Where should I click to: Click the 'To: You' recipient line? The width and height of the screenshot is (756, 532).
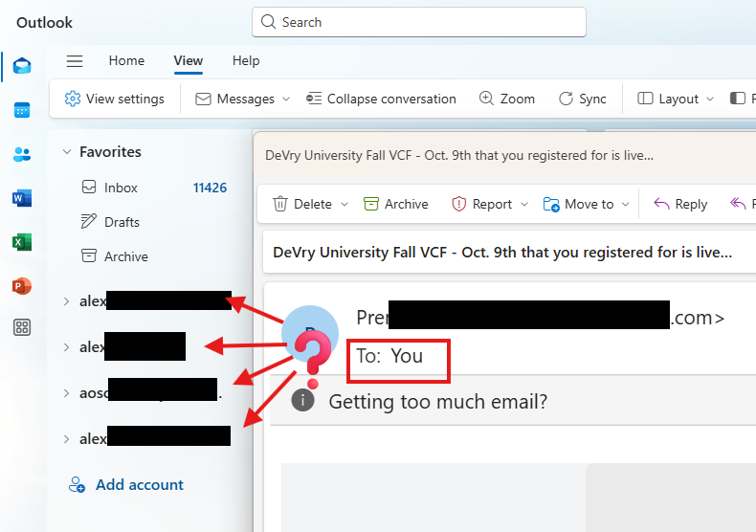(389, 356)
